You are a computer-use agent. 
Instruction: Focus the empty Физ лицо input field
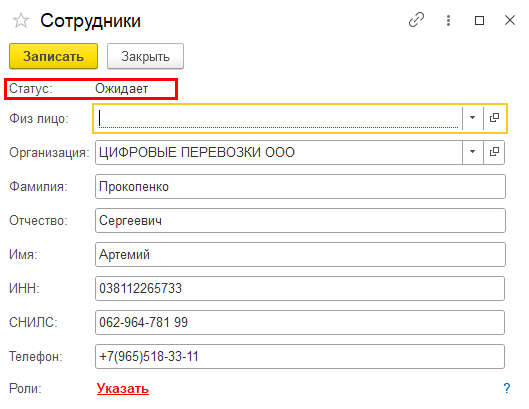[278, 118]
